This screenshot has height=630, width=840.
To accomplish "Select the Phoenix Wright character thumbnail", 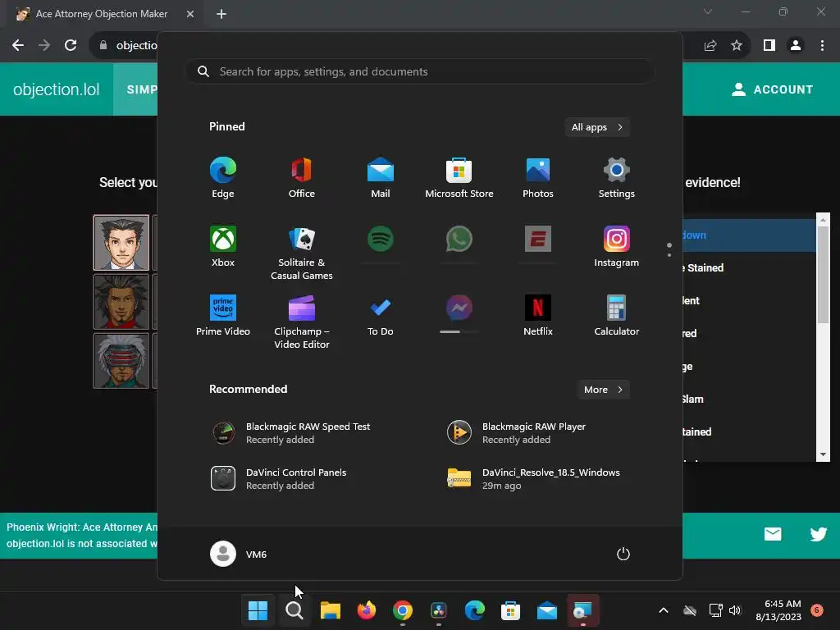I will click(121, 243).
